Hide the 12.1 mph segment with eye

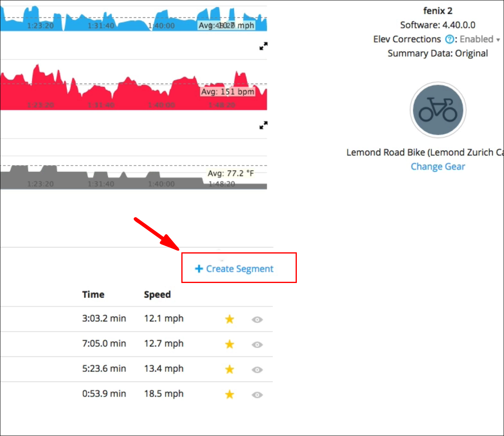[x=257, y=320]
